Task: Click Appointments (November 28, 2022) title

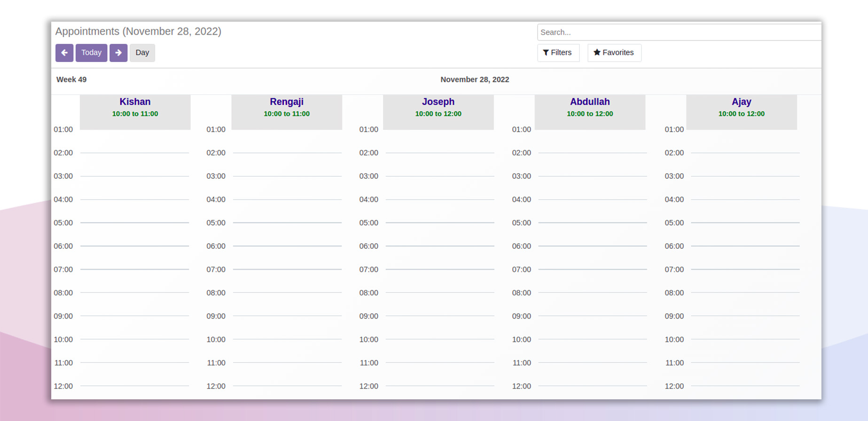Action: point(138,31)
